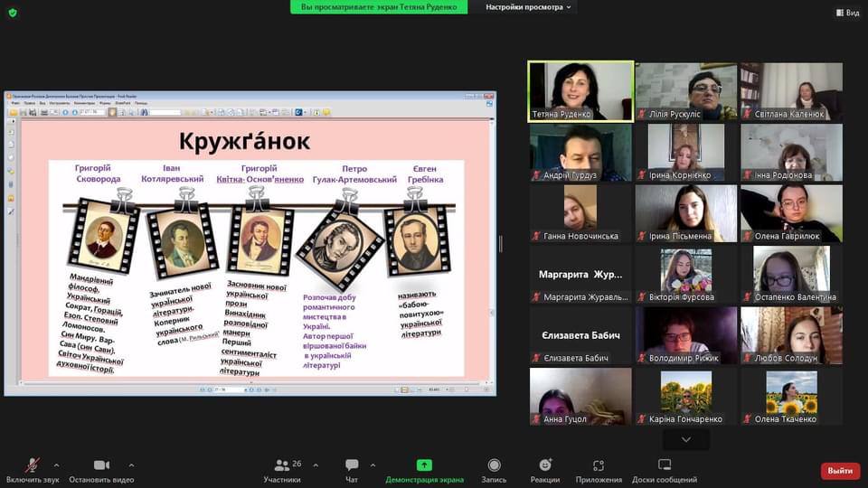Open the Reactions menu
Screen dimensions: 868x488
(x=545, y=465)
